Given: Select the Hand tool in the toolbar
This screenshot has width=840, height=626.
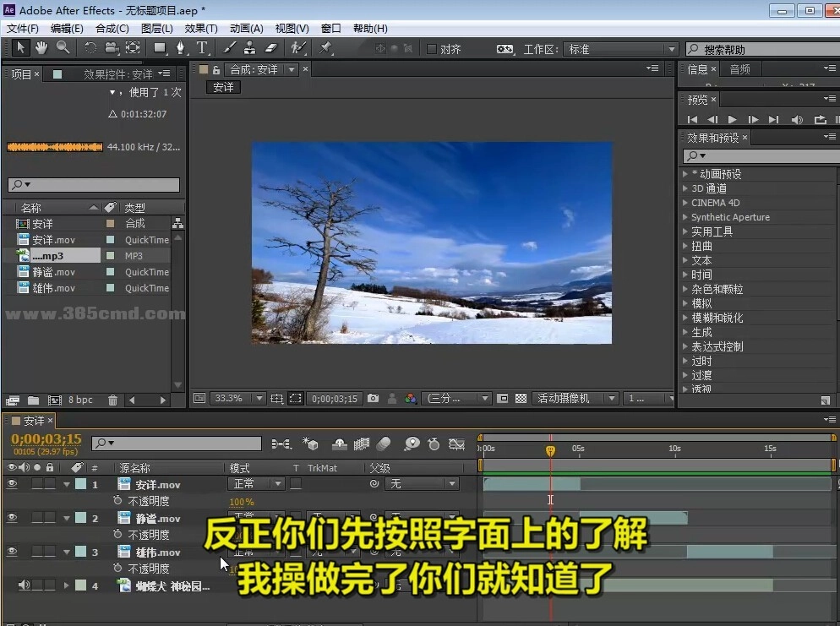Looking at the screenshot, I should pos(40,47).
